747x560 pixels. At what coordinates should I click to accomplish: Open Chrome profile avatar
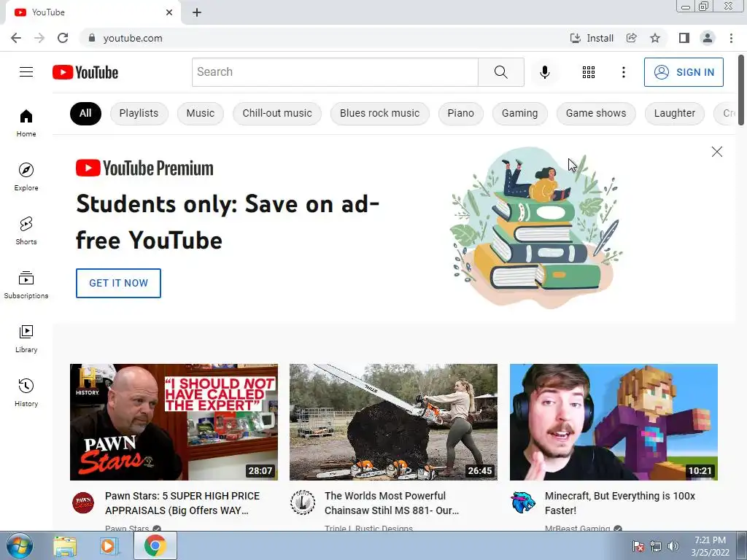coord(708,38)
